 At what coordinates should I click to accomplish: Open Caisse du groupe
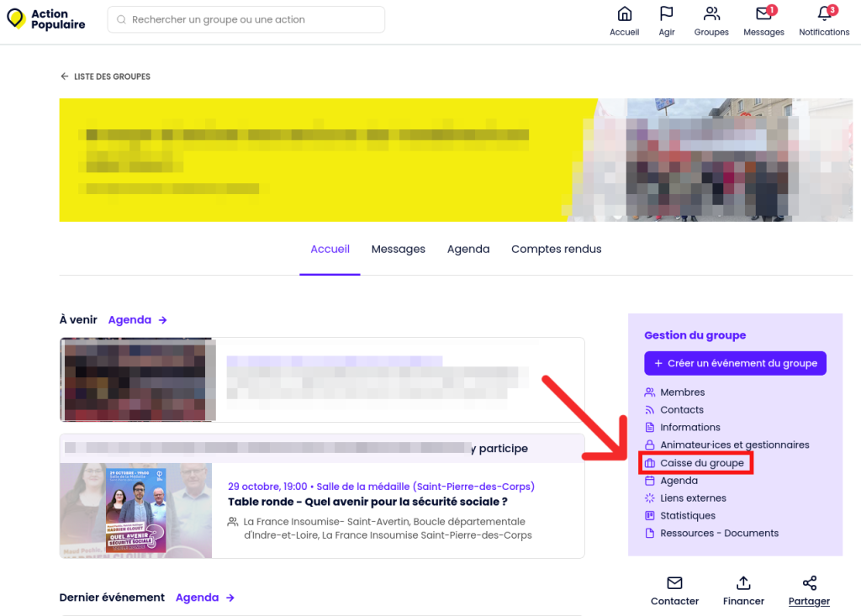click(x=702, y=463)
